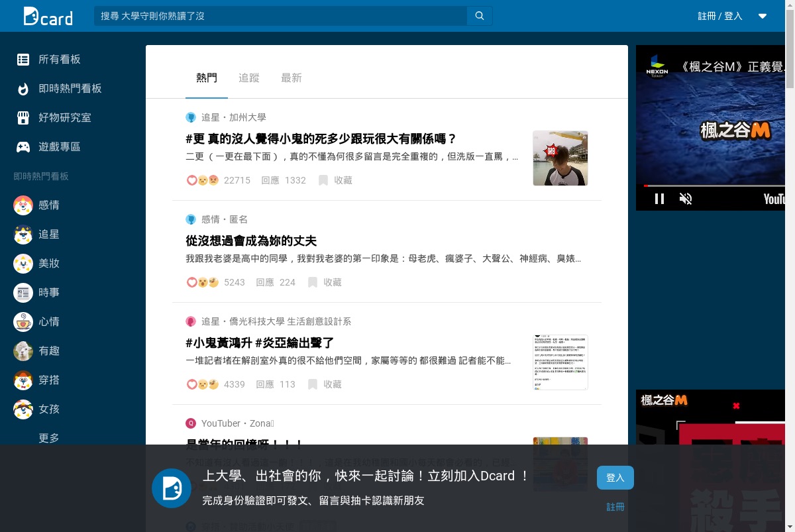Open the 有趣 board icon
This screenshot has height=532, width=795.
(x=23, y=351)
